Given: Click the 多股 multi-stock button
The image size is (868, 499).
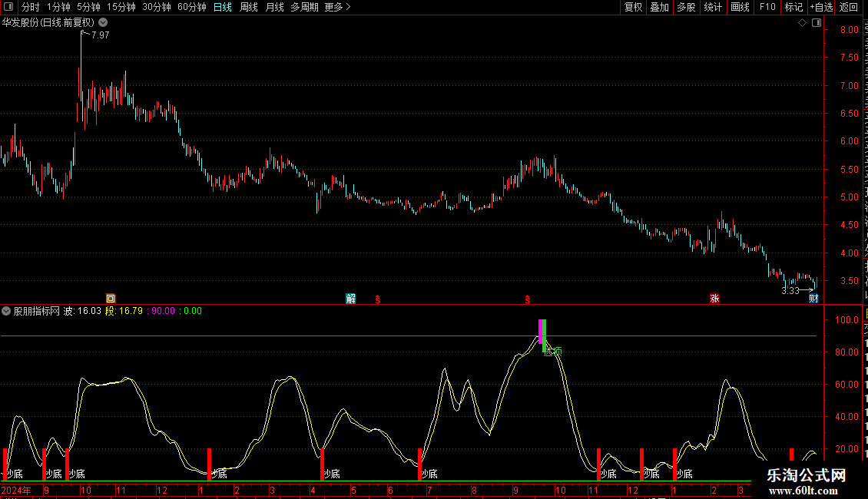Looking at the screenshot, I should coord(686,7).
